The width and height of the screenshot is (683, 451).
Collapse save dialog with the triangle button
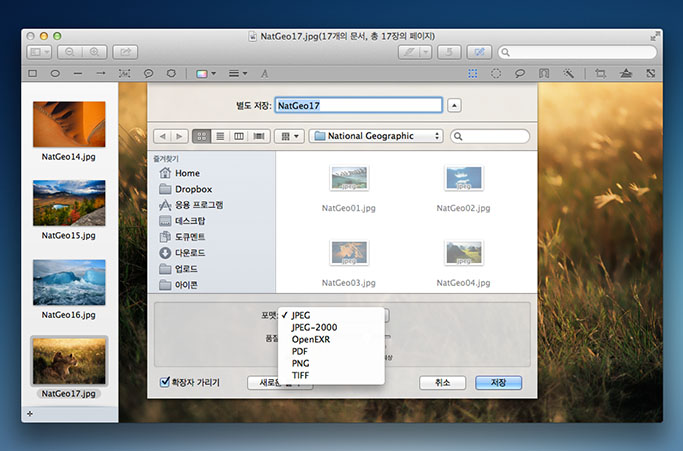click(x=455, y=104)
